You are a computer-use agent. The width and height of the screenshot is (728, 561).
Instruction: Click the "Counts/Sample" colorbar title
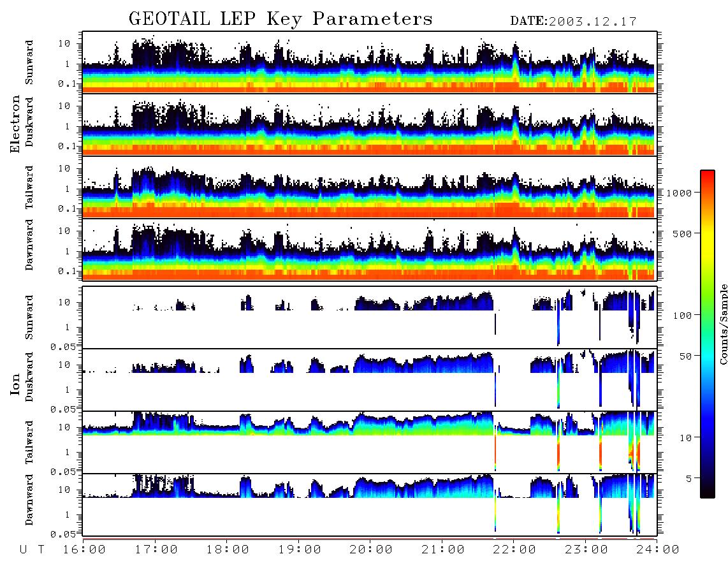click(723, 324)
